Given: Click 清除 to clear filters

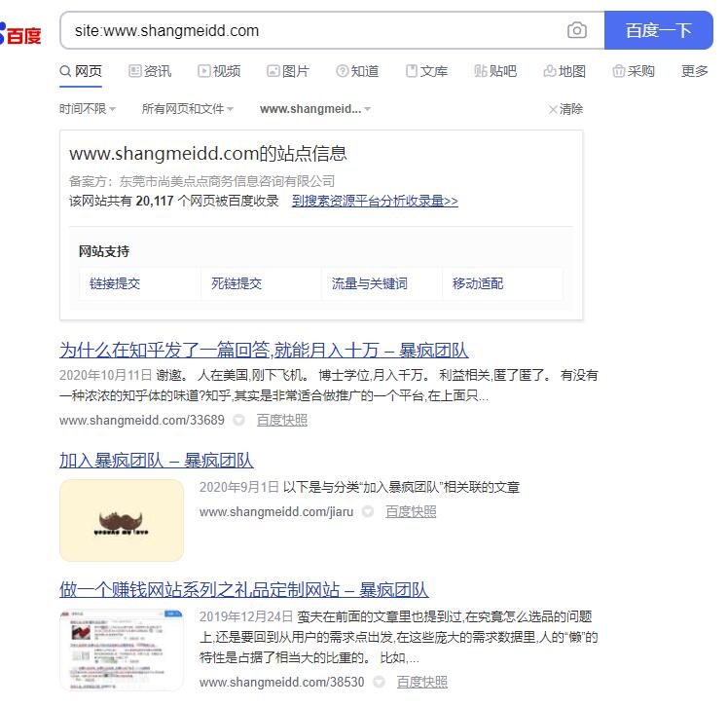Looking at the screenshot, I should tap(571, 109).
